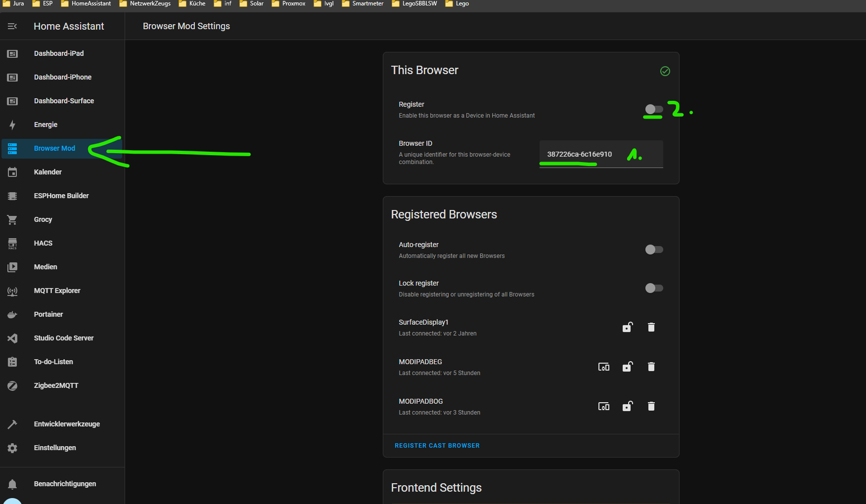Click the green checkmark status icon
Screen dimensions: 866x504
[665, 71]
